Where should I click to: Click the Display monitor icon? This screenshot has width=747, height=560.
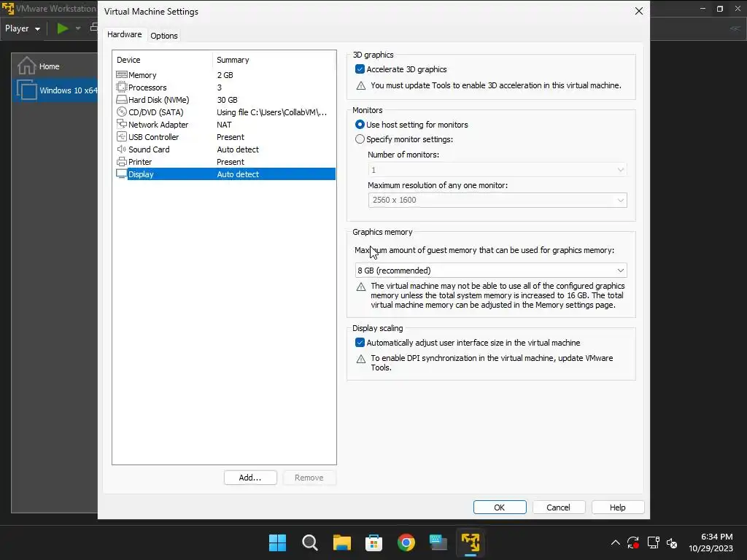(122, 174)
